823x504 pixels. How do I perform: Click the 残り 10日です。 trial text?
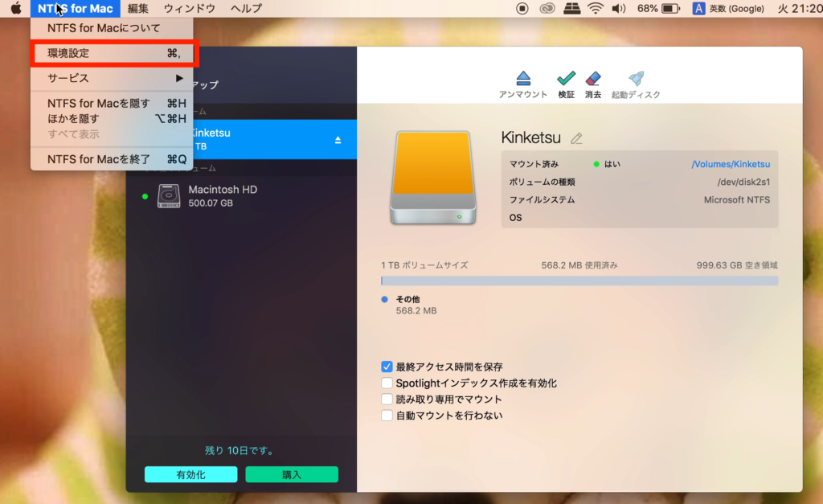240,450
